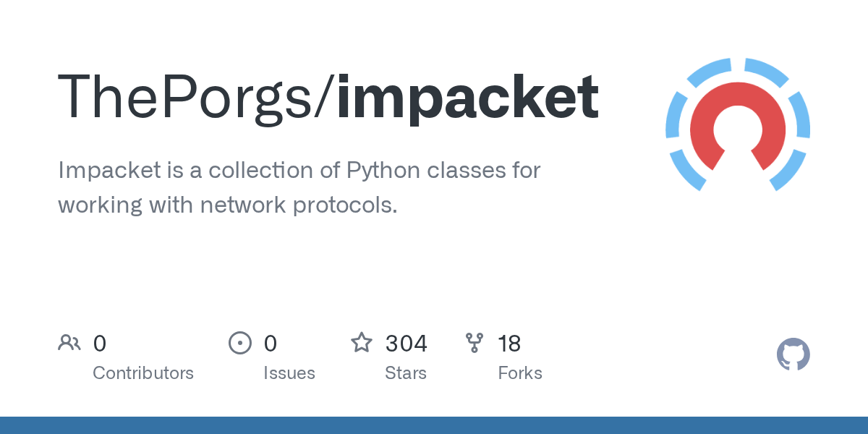Viewport: 868px width, 434px height.
Task: Click the 0 contributors count
Action: coord(100,344)
